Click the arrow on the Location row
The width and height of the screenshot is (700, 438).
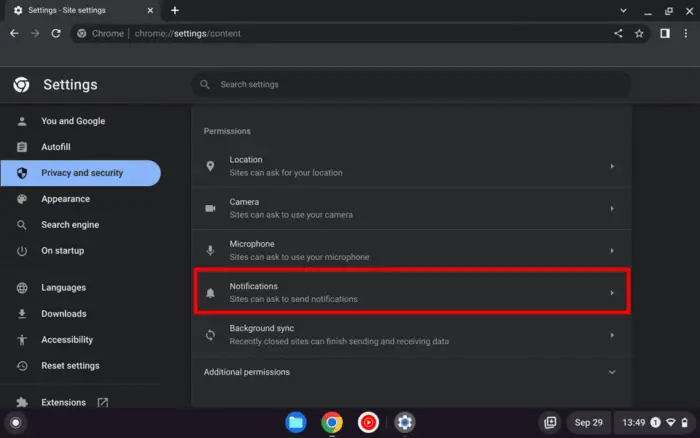coord(612,166)
